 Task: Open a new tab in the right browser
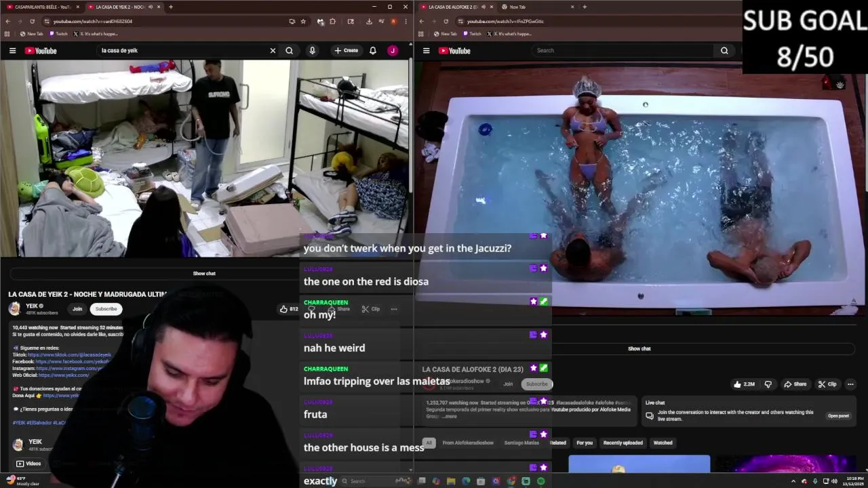pos(585,7)
